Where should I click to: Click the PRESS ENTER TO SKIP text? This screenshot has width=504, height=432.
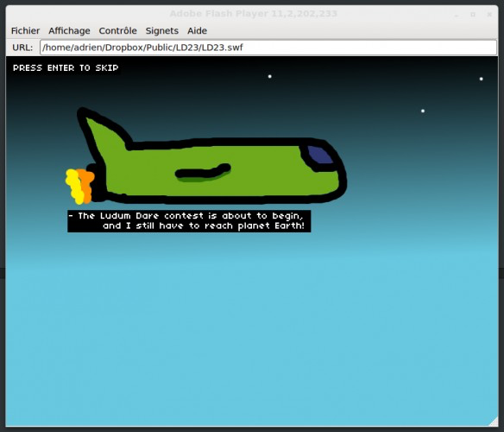click(x=66, y=68)
